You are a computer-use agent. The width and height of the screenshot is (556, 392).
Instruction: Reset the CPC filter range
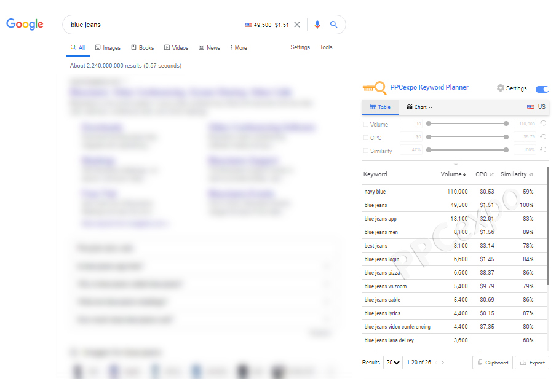pos(543,136)
